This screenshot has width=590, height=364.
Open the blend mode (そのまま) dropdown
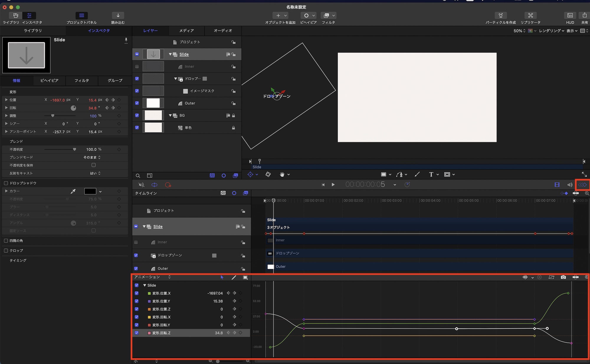[x=92, y=157]
